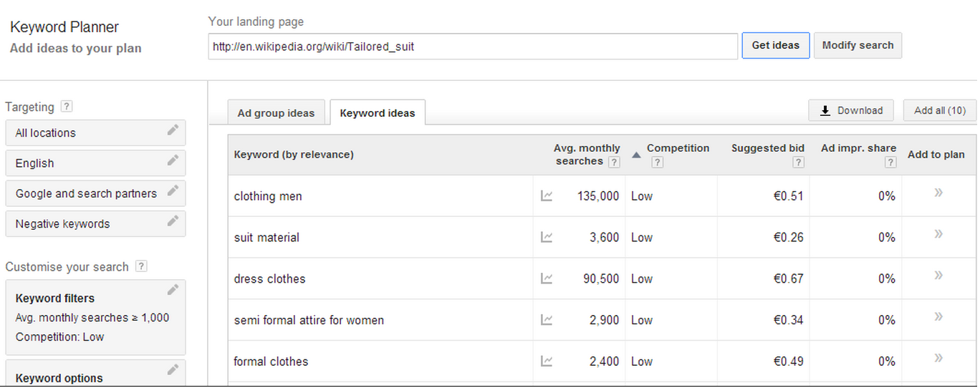Click the pencil icon beside English
The image size is (980, 388).
coord(173,160)
